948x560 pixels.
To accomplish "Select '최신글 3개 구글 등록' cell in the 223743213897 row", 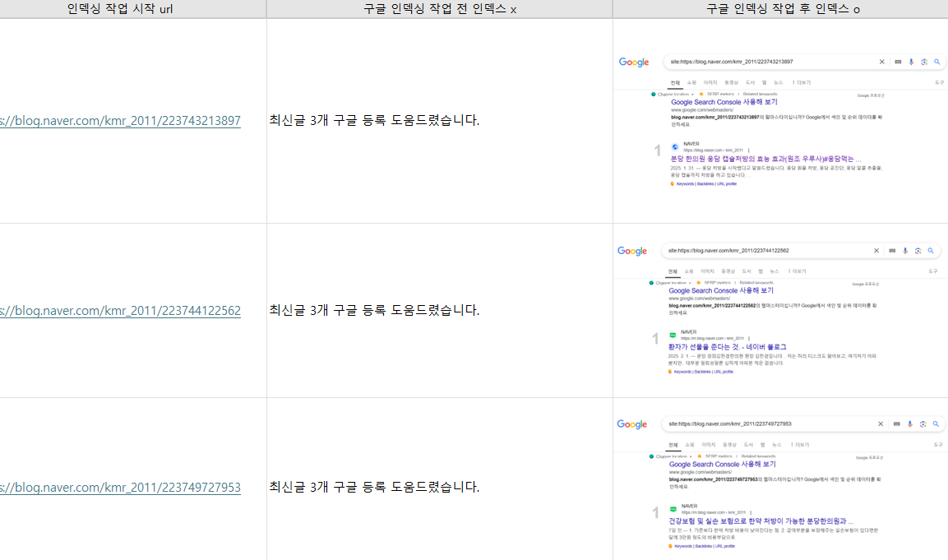I will pos(440,121).
